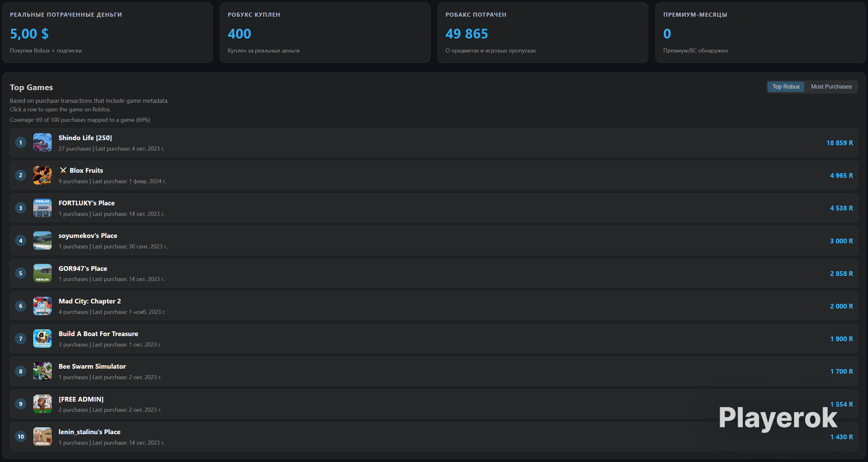This screenshot has height=462, width=868.
Task: Click the rank 5 badge
Action: (x=20, y=273)
